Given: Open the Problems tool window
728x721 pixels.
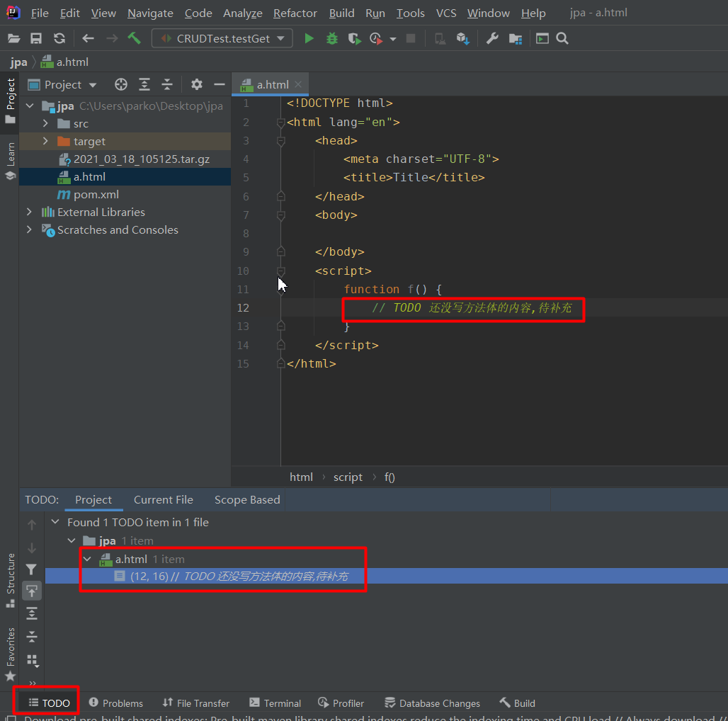Looking at the screenshot, I should coord(116,703).
